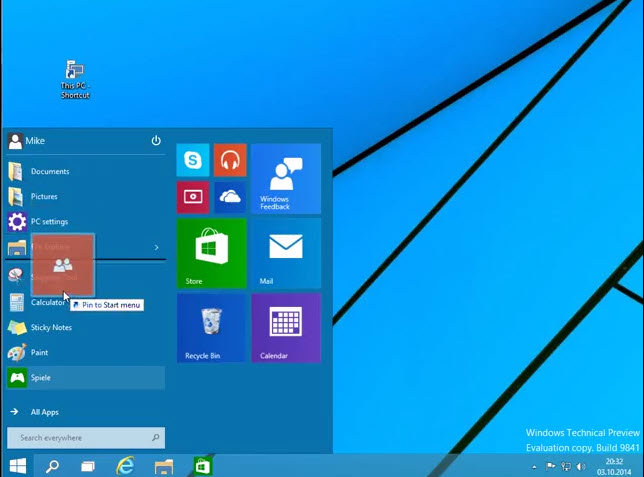Open Documents from the Start list

click(86, 171)
